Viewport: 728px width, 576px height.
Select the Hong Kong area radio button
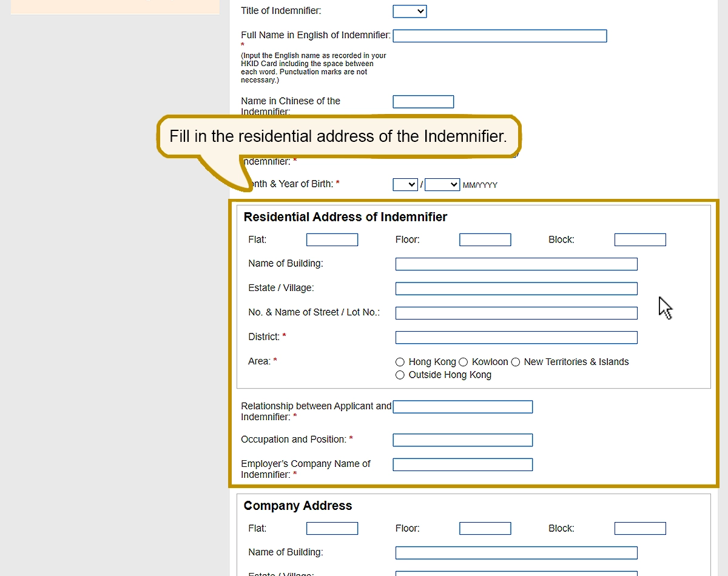point(400,362)
